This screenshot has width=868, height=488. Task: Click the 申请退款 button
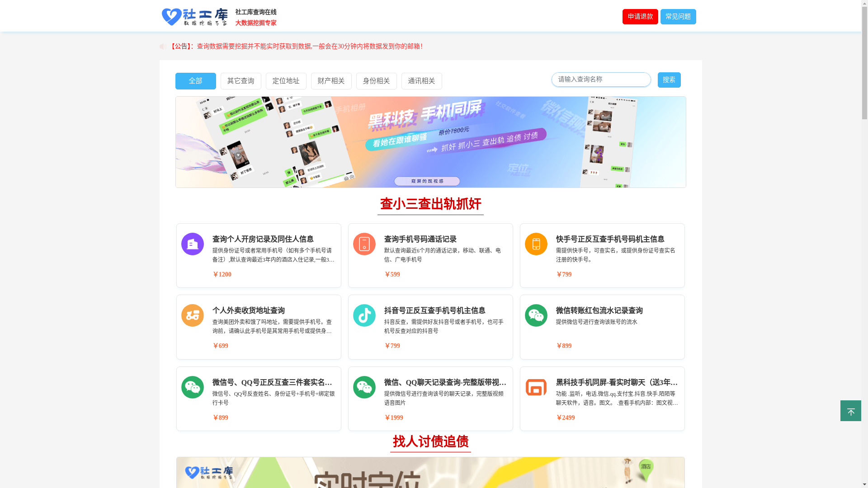pos(640,17)
